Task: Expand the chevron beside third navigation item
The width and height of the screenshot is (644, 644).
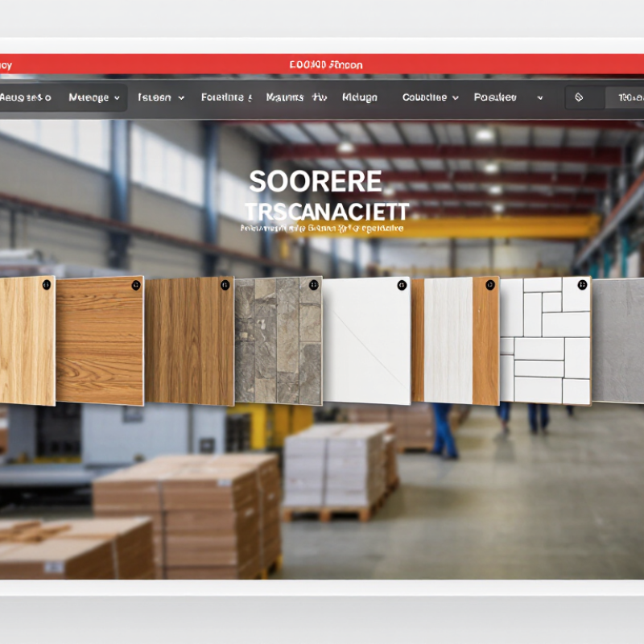Action: pyautogui.click(x=180, y=98)
